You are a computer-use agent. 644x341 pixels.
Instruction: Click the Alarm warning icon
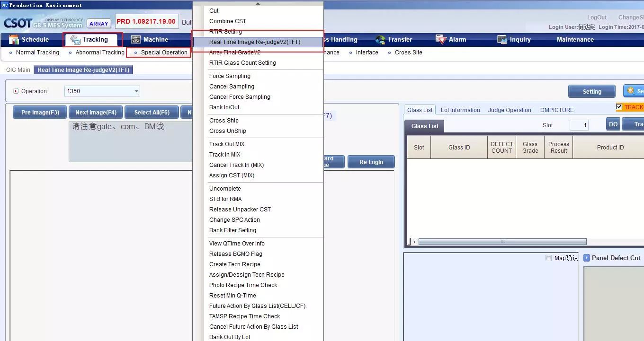click(441, 40)
